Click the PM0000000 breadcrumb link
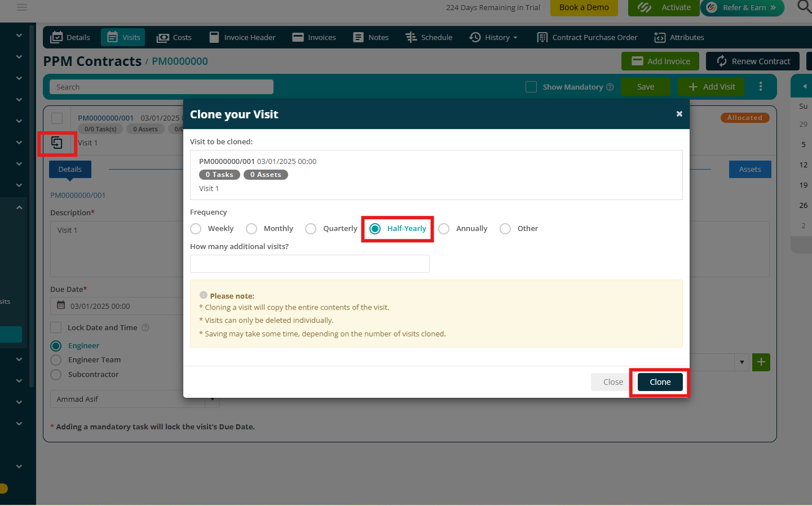The width and height of the screenshot is (812, 506). [180, 61]
